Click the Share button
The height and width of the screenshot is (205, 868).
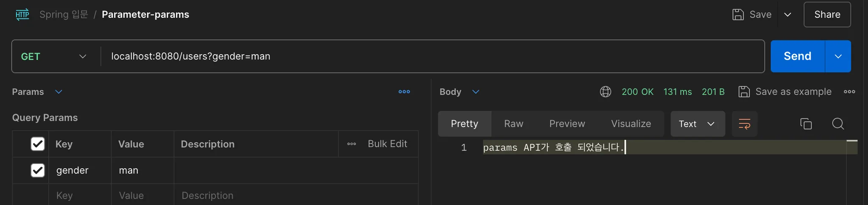point(827,14)
